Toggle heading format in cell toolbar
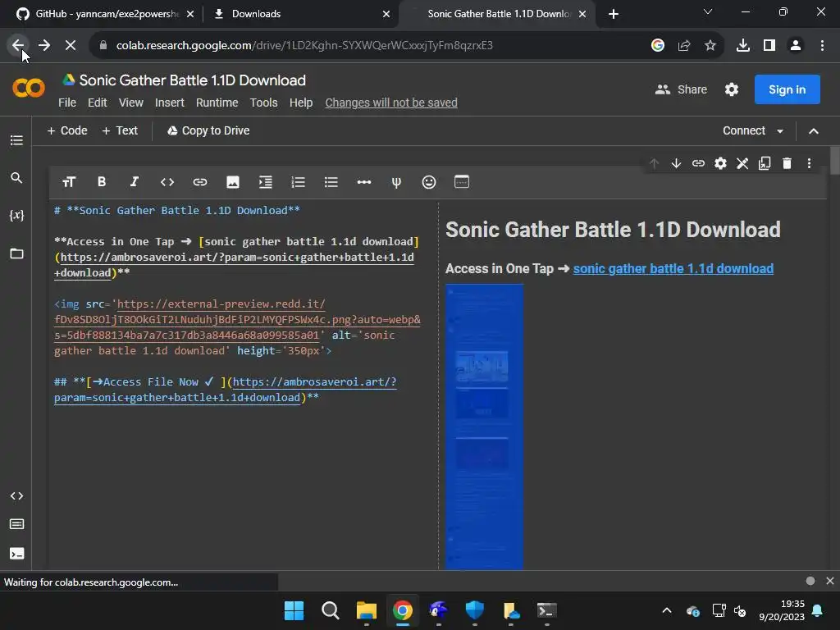 [69, 182]
